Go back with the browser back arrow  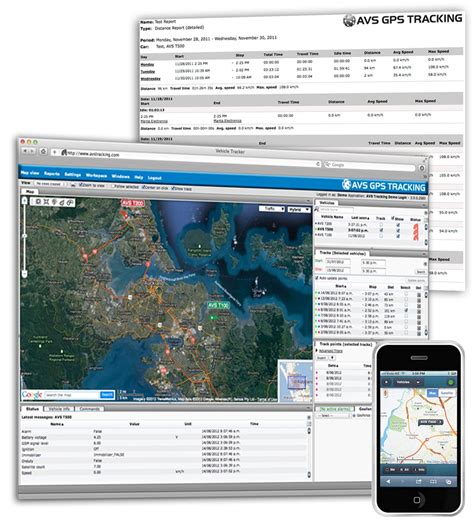(25, 151)
